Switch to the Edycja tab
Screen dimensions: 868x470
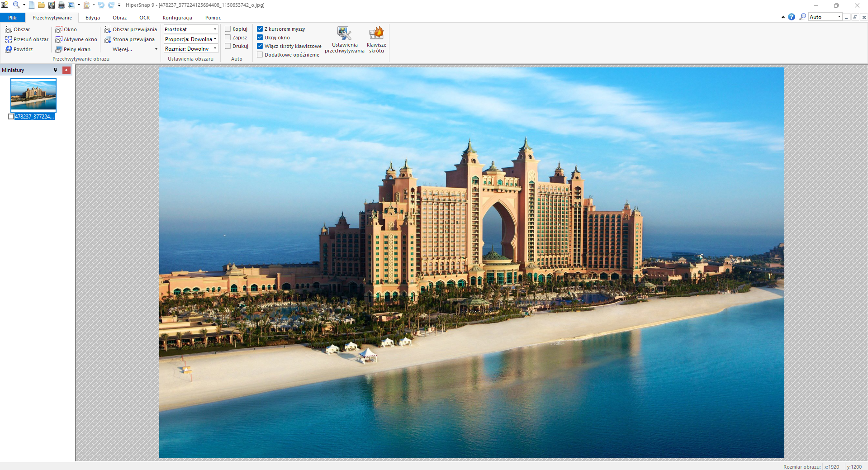coord(93,18)
